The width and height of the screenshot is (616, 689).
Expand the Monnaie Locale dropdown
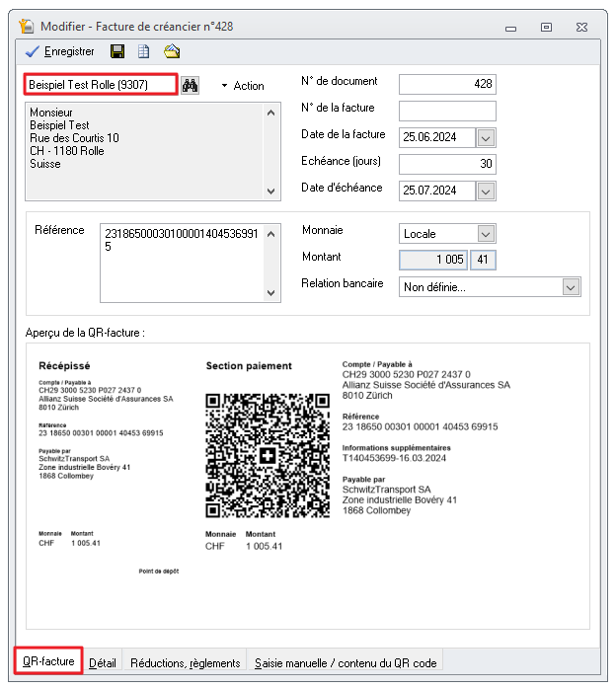tap(486, 234)
